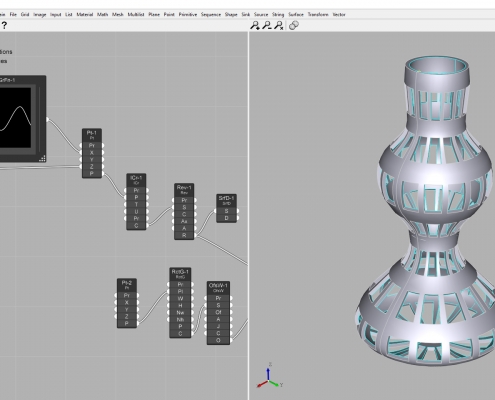Click the W row on the RctG-1 node
Screen dimensions: 495x400
click(x=180, y=298)
